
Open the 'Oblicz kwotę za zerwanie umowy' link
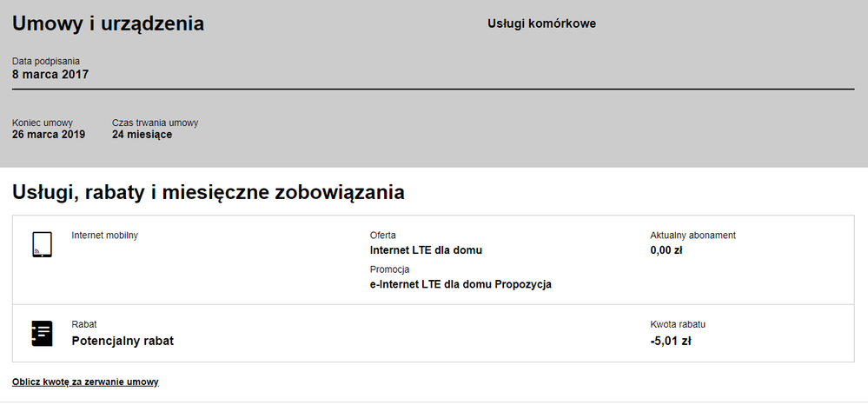[85, 382]
